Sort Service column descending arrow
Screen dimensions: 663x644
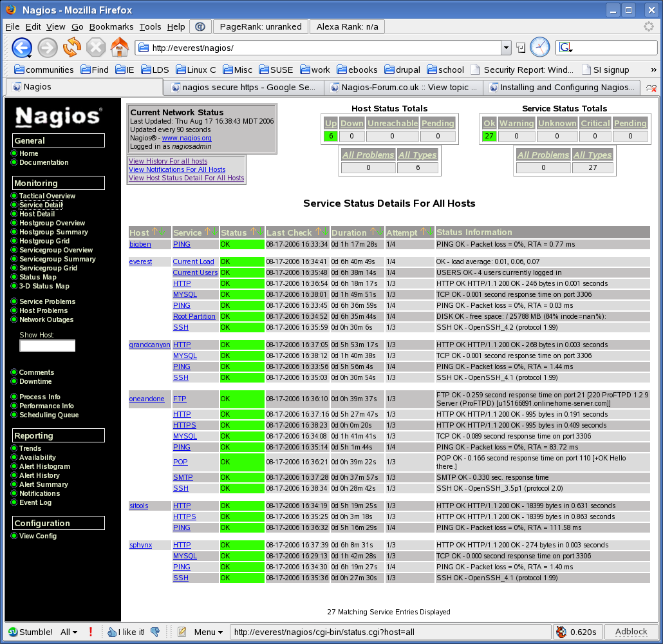[x=214, y=232]
